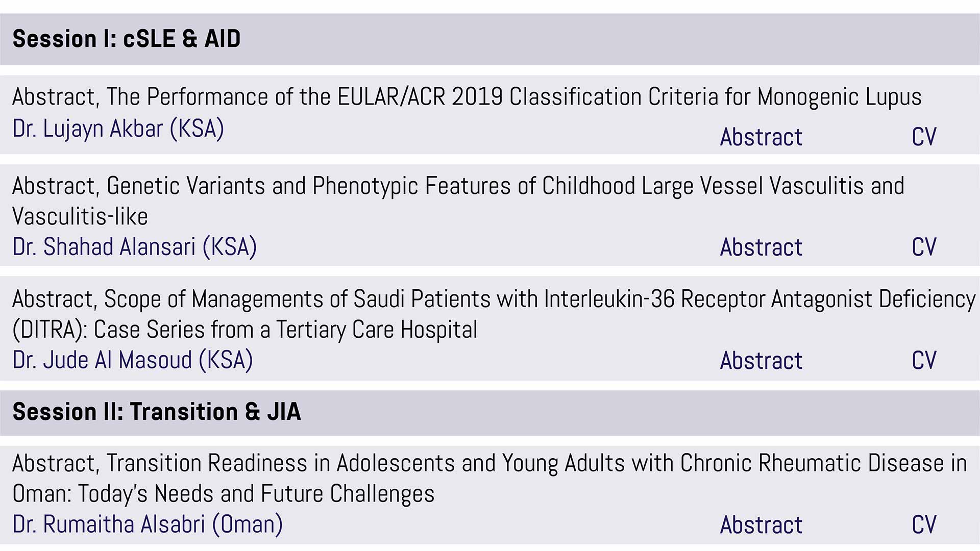Click speaker name Dr. Jude Al Masoud (KSA)
The width and height of the screenshot is (980, 551).
(133, 360)
